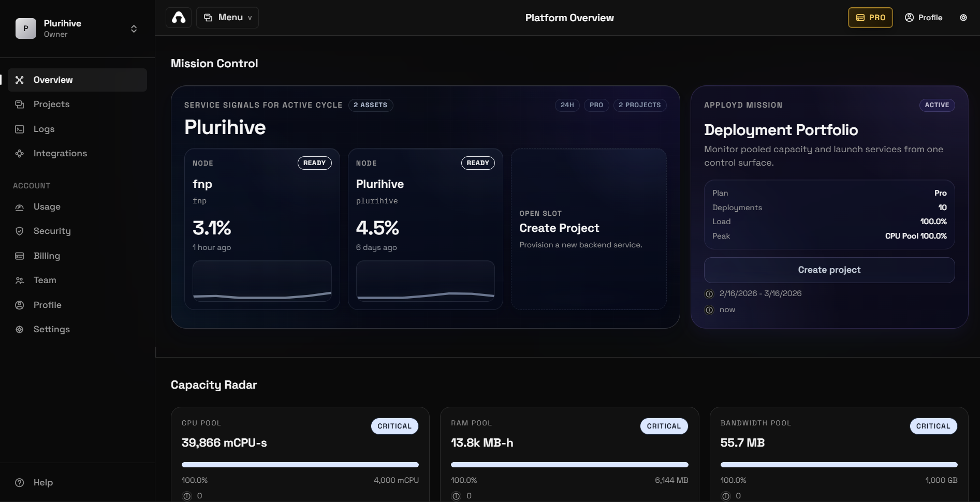Click the 24H badge
This screenshot has height=502, width=980.
click(x=567, y=105)
